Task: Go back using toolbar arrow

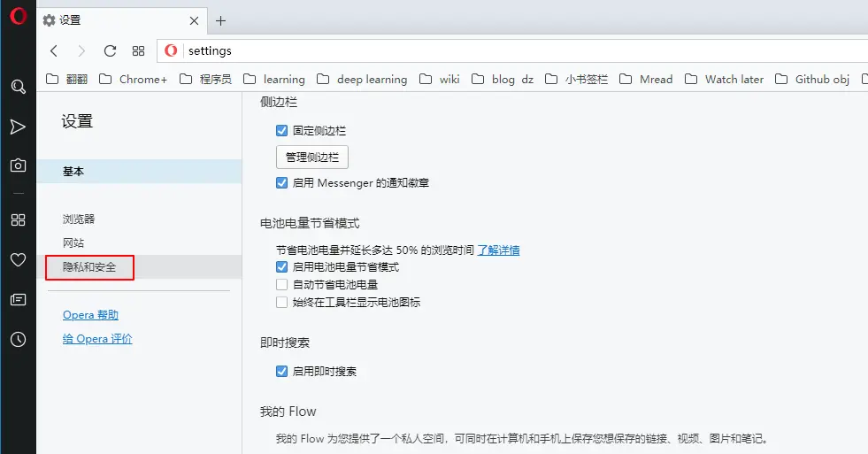Action: 54,51
